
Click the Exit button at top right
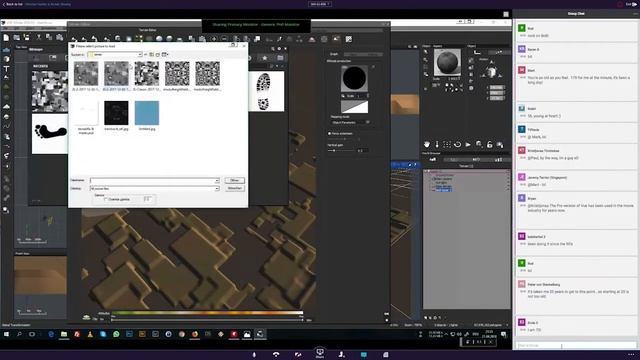tap(631, 4)
